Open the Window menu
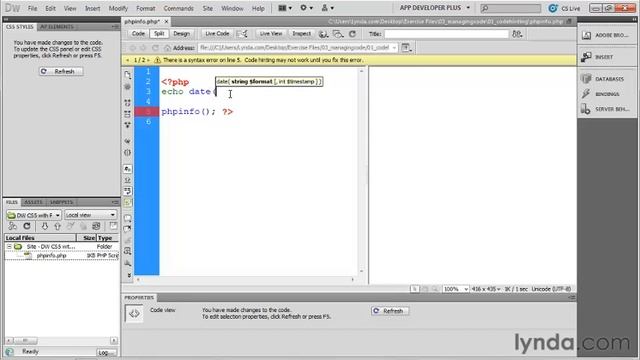640x360 pixels. point(232,8)
